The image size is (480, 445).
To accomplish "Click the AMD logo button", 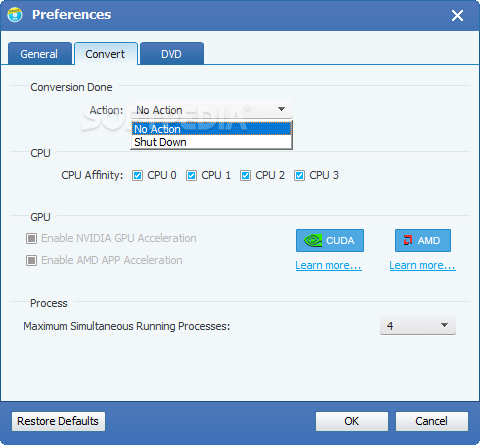I will [x=423, y=240].
